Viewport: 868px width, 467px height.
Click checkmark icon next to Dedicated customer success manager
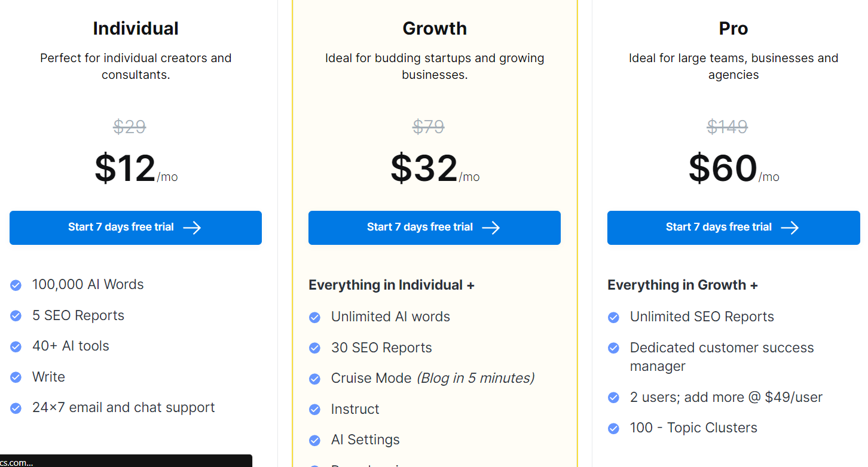(613, 348)
